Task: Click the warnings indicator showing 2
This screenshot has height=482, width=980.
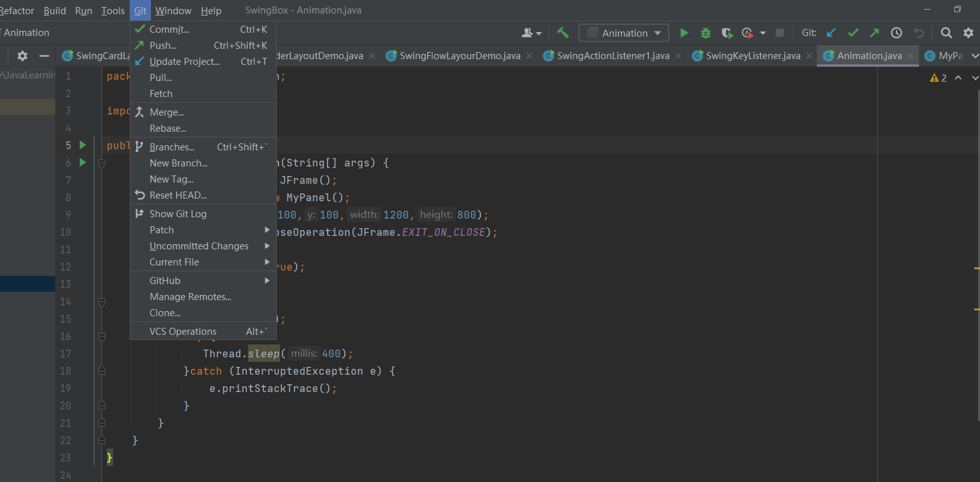Action: coord(938,78)
